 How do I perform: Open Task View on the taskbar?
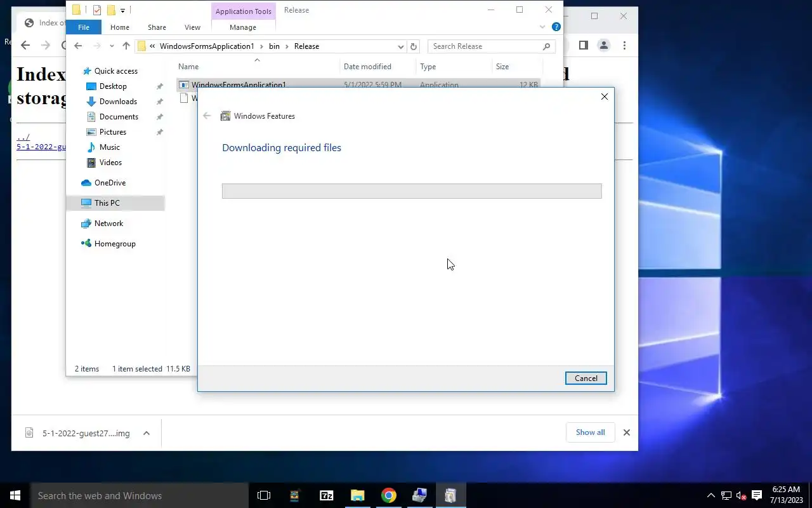264,495
